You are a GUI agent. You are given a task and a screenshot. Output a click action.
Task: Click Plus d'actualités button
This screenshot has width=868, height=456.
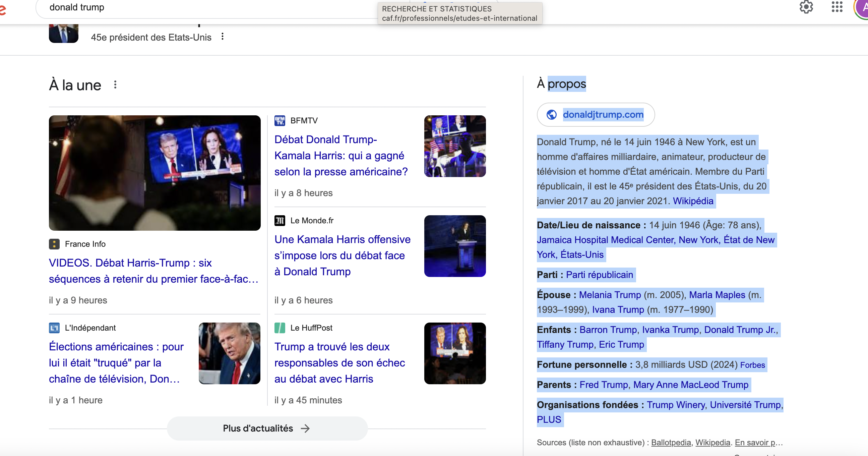pos(267,429)
